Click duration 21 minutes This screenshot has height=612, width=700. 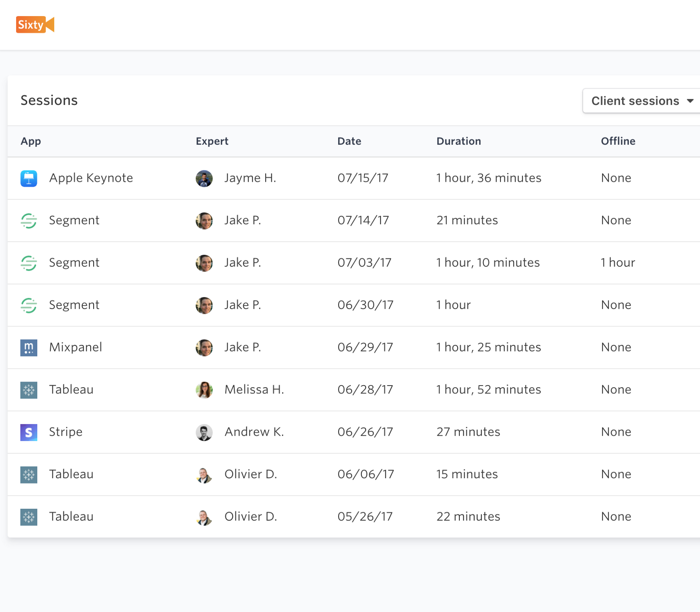(467, 220)
